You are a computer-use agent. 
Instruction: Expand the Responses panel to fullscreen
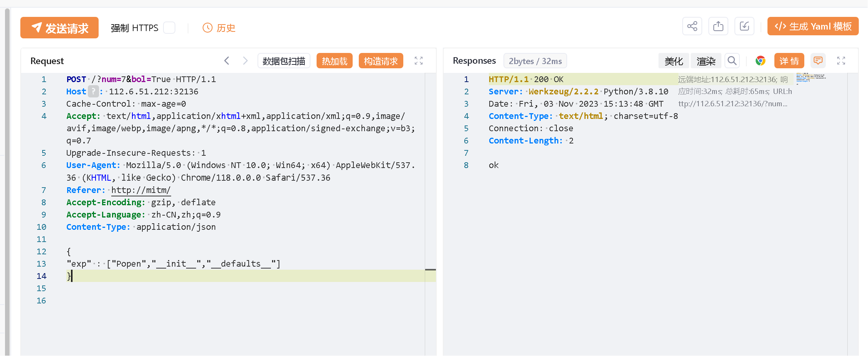tap(841, 61)
